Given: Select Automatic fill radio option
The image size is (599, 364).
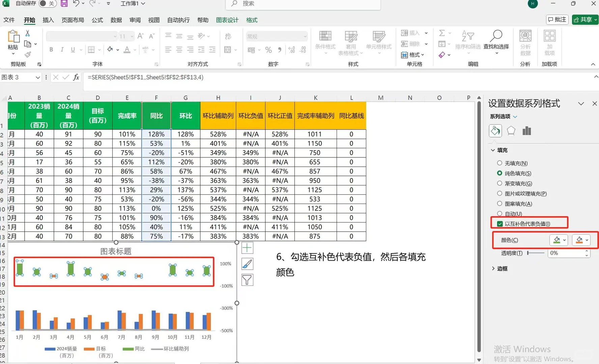Looking at the screenshot, I should pyautogui.click(x=500, y=213).
